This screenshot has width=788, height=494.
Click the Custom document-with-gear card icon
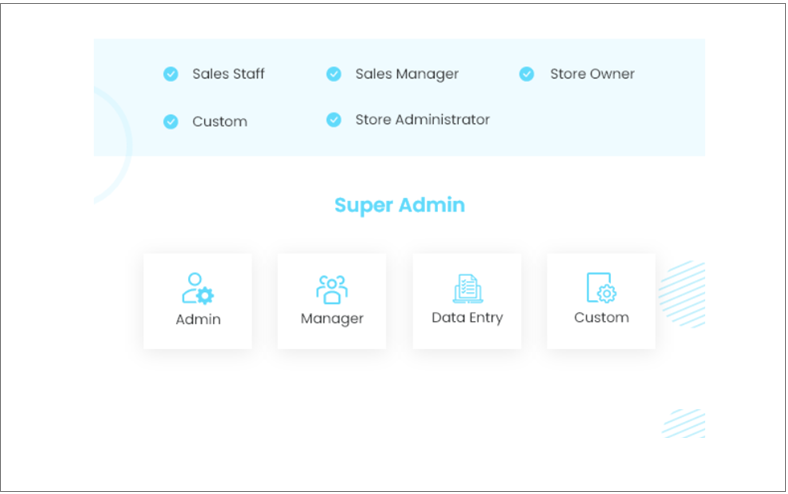tap(601, 288)
